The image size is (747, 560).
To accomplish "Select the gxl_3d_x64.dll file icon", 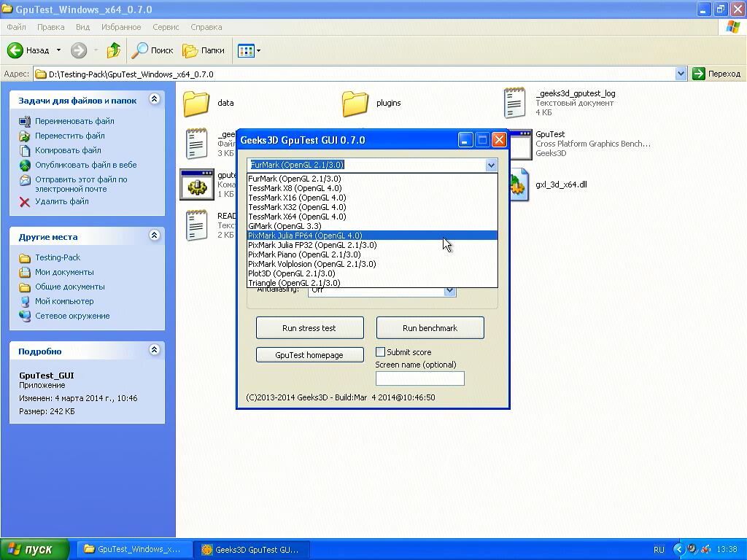I will (x=517, y=185).
